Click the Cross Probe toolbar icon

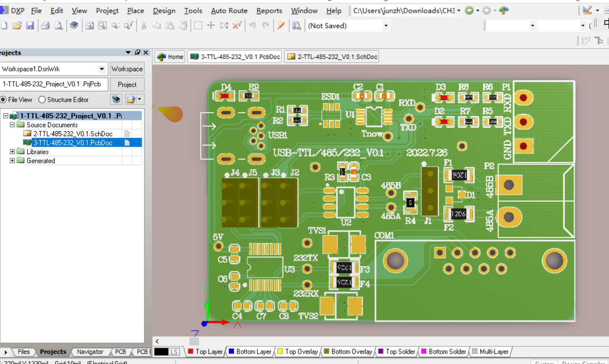click(x=281, y=25)
